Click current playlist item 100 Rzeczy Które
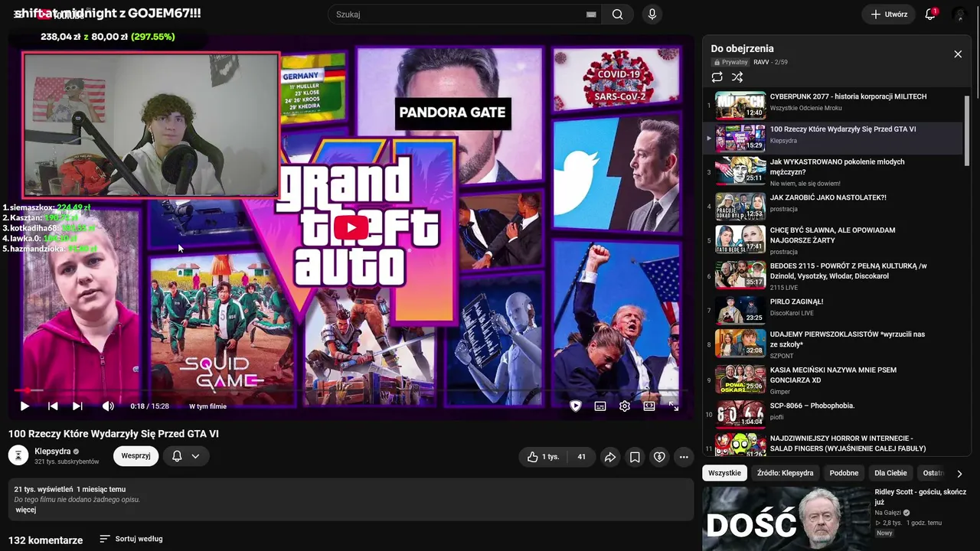 [833, 139]
